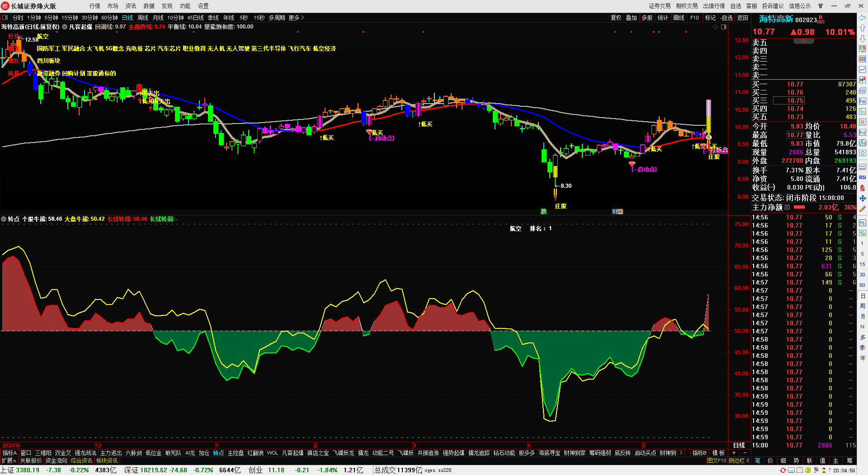868x475 pixels.
Task: Click the yellow upload status bar icon
Action: 808,470
